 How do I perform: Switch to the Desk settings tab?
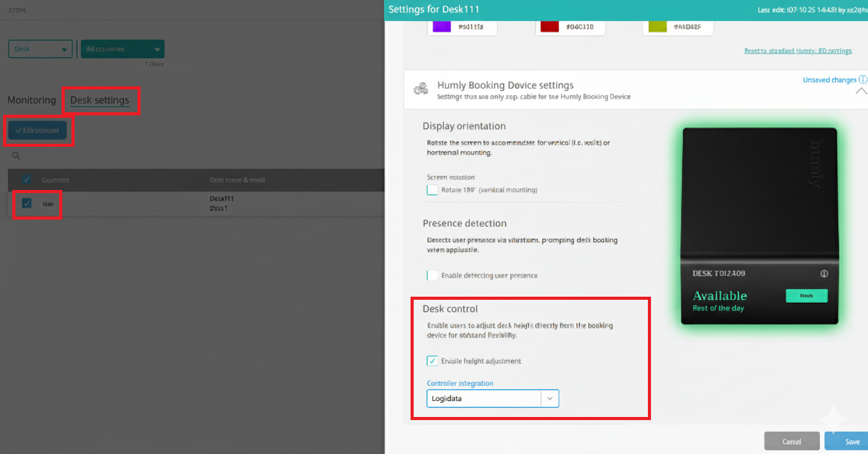coord(100,100)
